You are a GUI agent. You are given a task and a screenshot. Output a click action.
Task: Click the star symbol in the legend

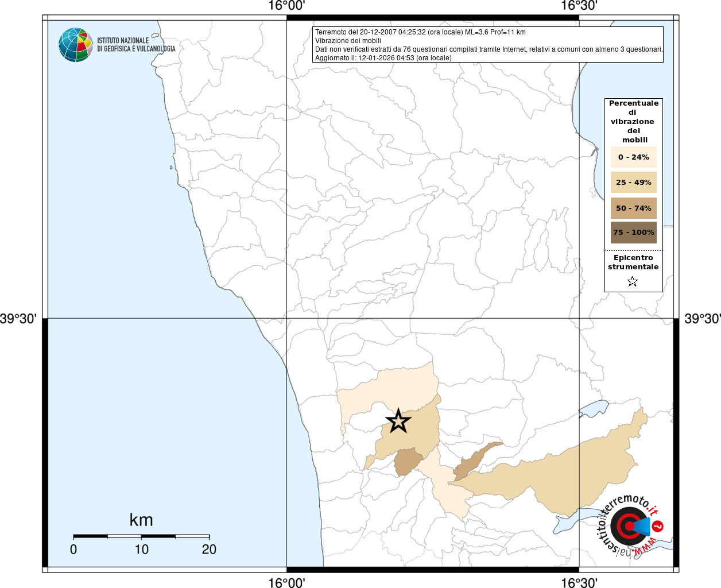tap(633, 281)
